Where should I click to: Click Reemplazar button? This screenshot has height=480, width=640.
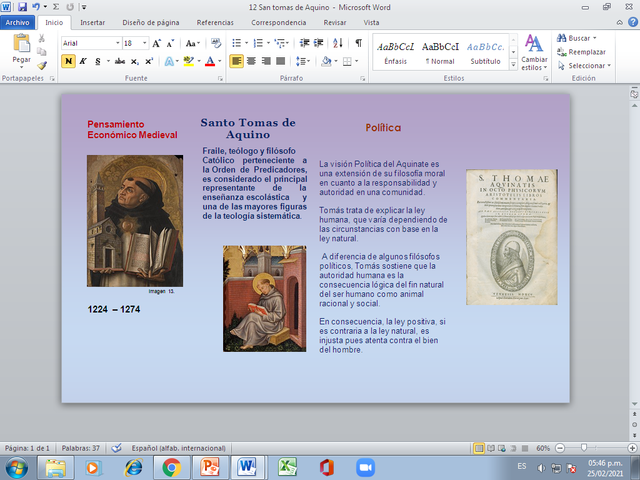point(581,52)
